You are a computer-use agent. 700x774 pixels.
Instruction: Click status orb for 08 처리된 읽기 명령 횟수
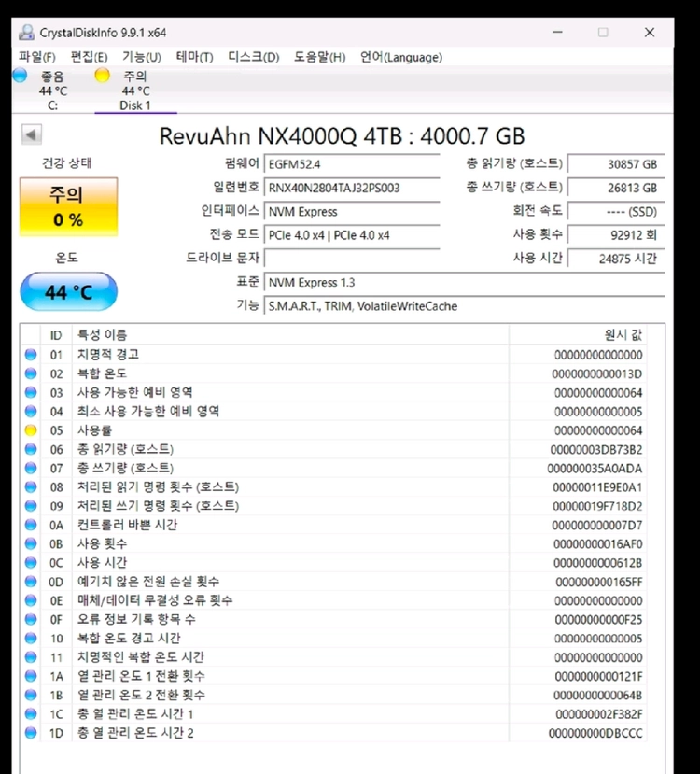click(x=31, y=486)
